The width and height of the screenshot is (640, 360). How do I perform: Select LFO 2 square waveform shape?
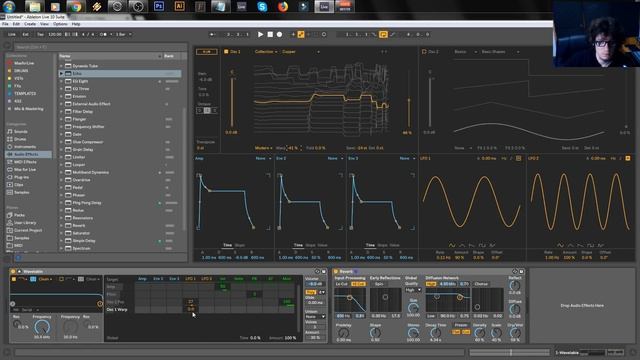[591, 245]
